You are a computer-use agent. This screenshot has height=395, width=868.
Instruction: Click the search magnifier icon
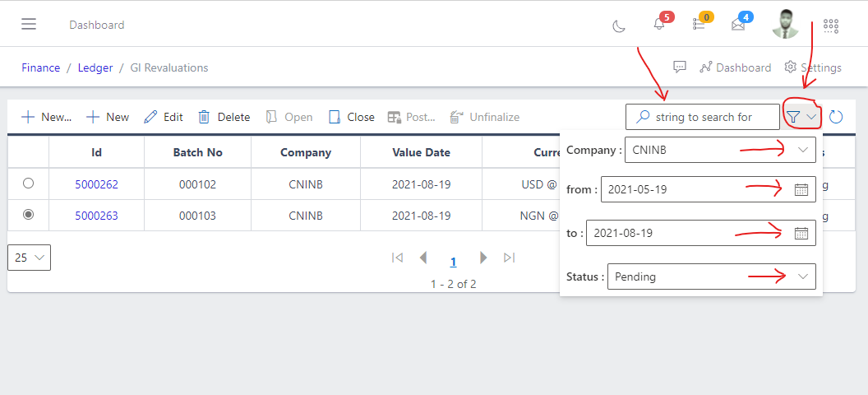pos(643,117)
